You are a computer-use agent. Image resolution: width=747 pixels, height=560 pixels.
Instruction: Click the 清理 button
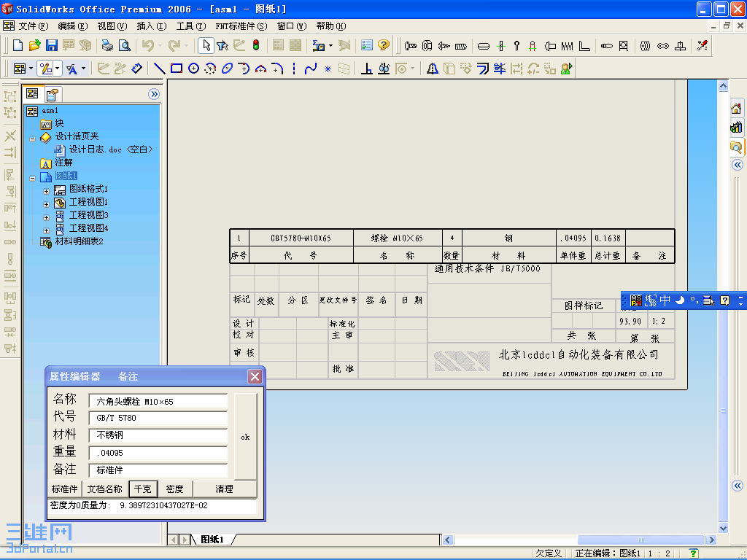point(224,489)
